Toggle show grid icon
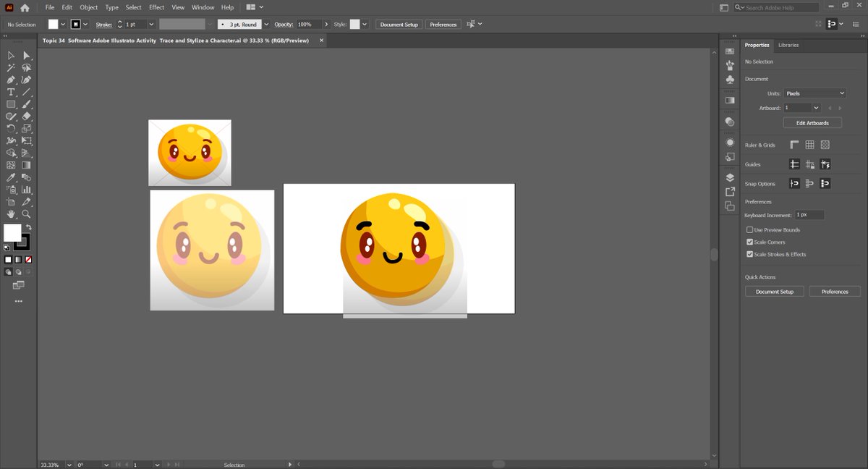Screen dimensions: 868x469 (x=809, y=145)
